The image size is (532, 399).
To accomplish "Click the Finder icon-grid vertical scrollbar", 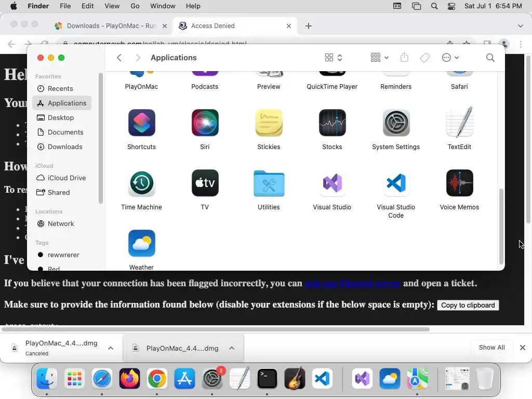I will tap(501, 227).
